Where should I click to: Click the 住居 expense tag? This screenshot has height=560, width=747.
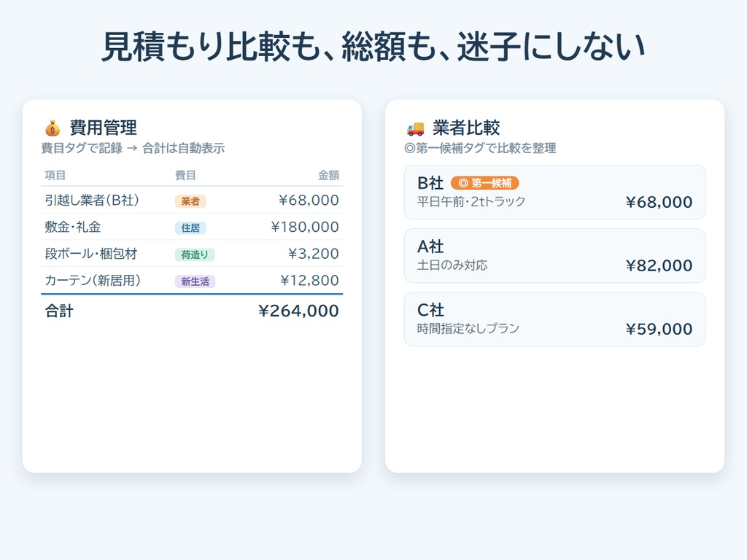(x=190, y=227)
